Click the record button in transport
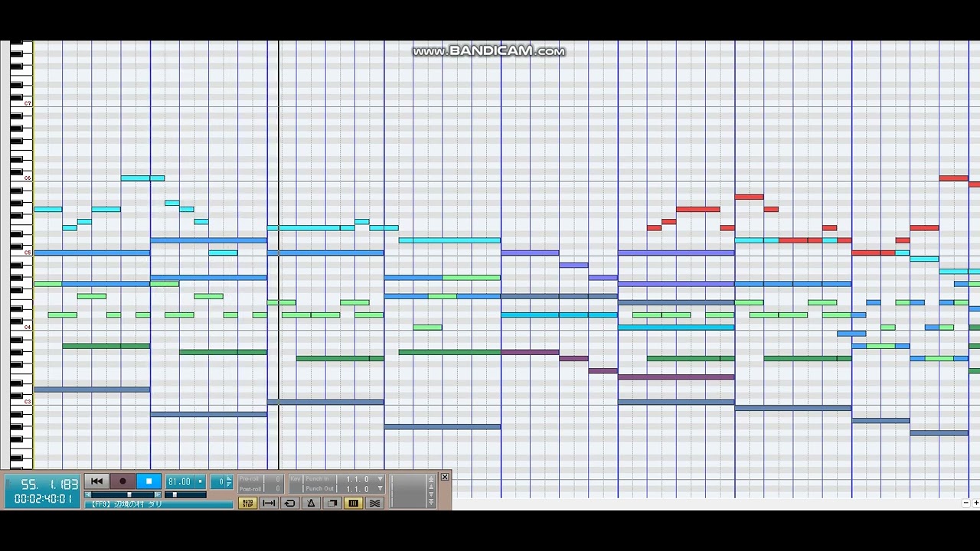This screenshot has width=980, height=551. tap(122, 481)
